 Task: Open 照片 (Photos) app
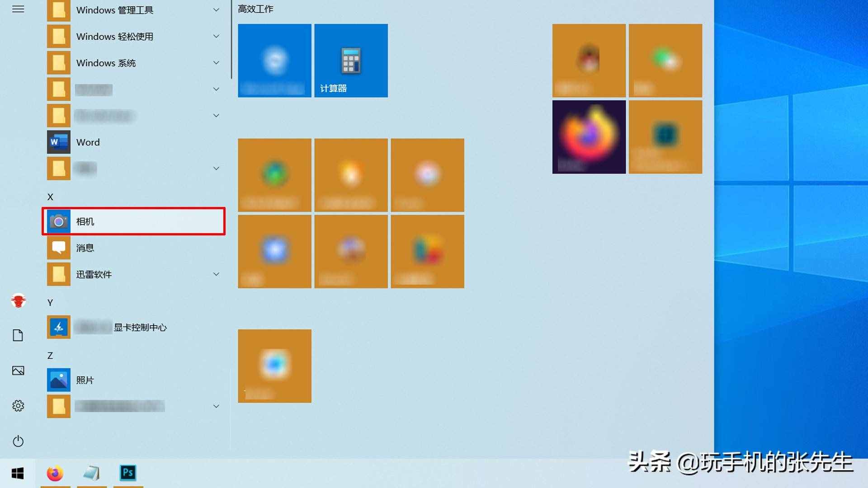pyautogui.click(x=84, y=380)
